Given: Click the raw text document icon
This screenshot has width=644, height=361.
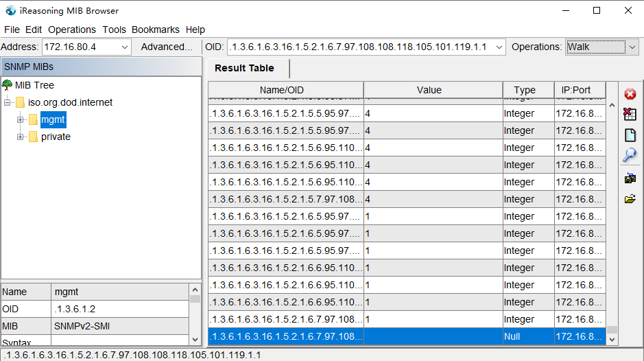Looking at the screenshot, I should [630, 135].
